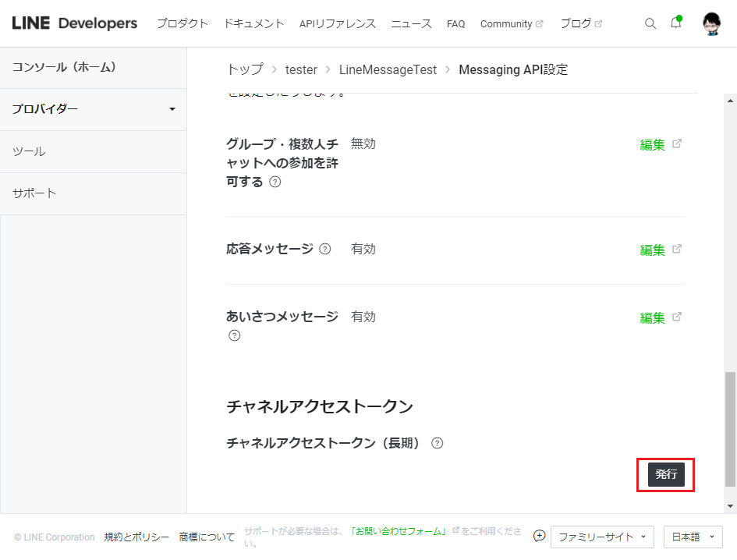Click external link icon in あいさつメッセージ row
This screenshot has height=560, width=737.
pos(677,317)
